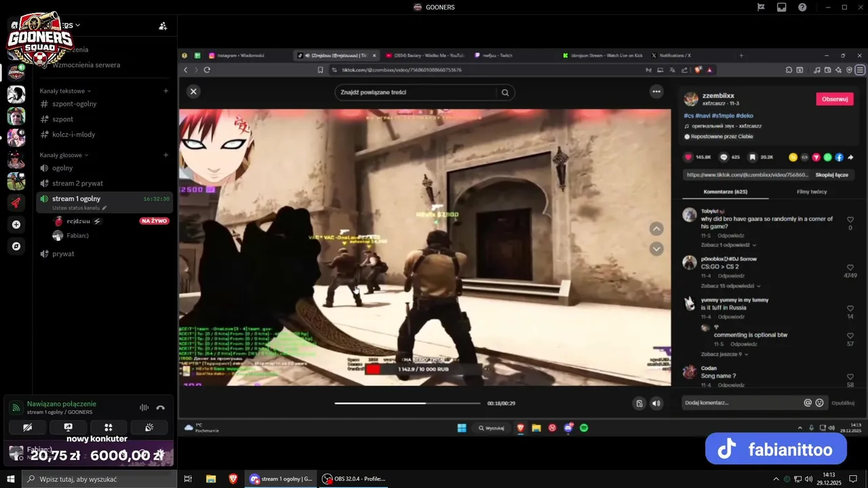Toggle screen share in voice panel
The image size is (868, 488).
coord(68,427)
